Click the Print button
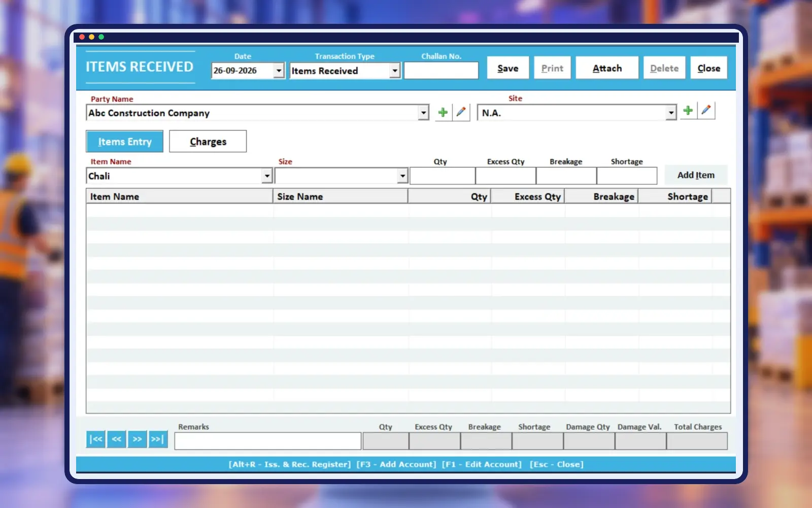The image size is (812, 508). click(x=552, y=68)
